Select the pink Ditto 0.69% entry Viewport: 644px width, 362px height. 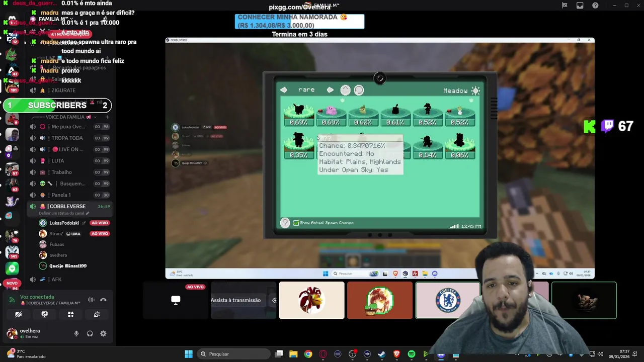pos(331,115)
